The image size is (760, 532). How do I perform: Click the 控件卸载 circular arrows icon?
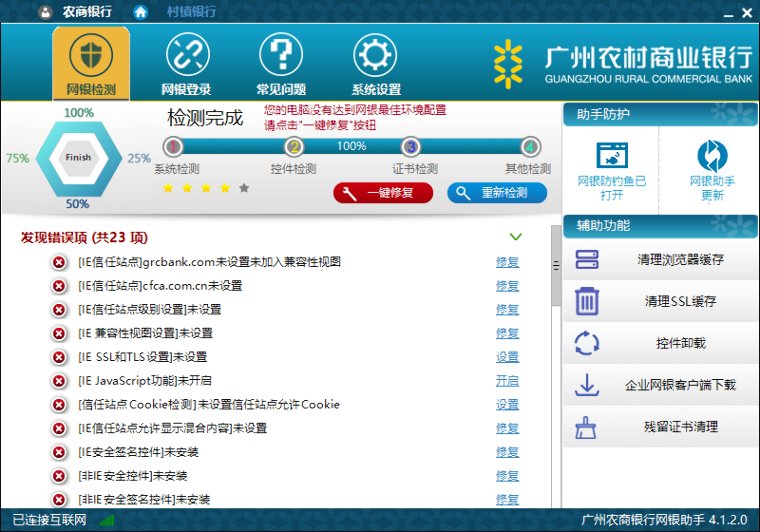pyautogui.click(x=586, y=343)
